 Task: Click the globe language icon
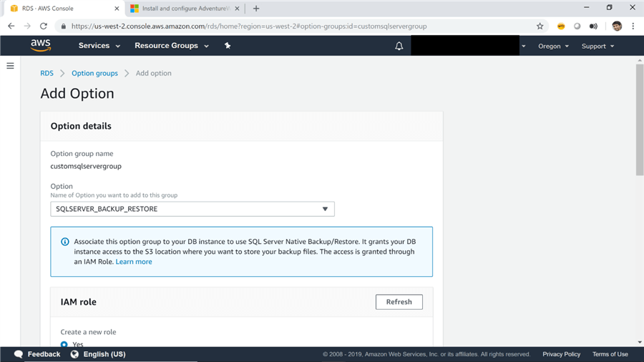(74, 354)
